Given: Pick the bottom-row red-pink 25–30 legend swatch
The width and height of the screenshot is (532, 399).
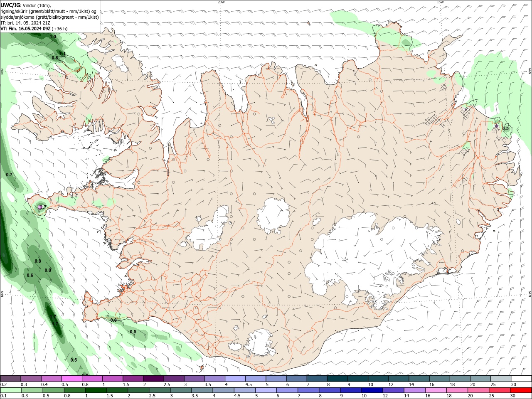Looking at the screenshot, I should pos(499,390).
